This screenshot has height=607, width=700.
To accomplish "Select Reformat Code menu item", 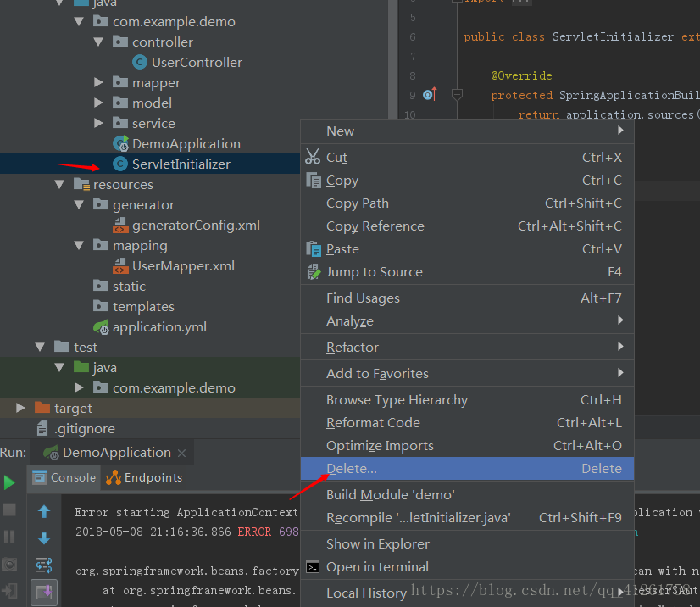I will coord(468,422).
